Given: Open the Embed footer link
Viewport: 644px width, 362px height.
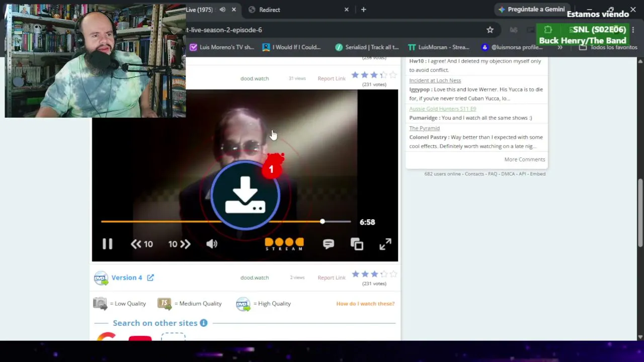Looking at the screenshot, I should (x=538, y=174).
